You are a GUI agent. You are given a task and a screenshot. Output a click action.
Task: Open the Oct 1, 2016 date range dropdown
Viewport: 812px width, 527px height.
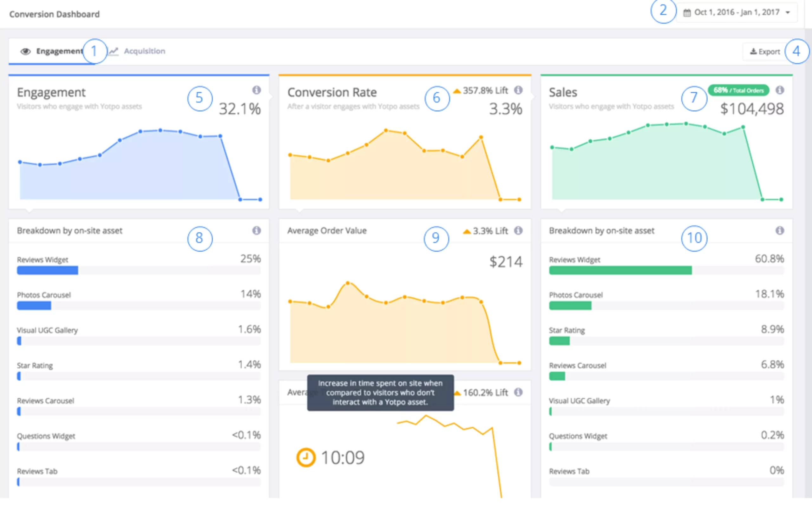[736, 13]
